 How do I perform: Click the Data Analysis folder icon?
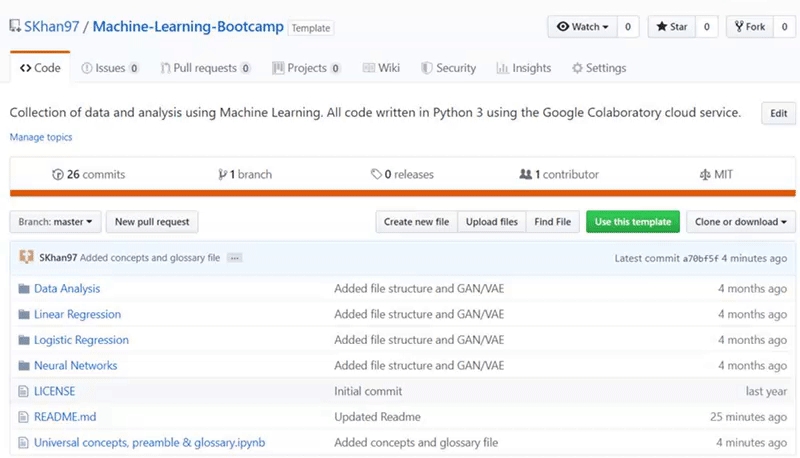[x=24, y=289]
